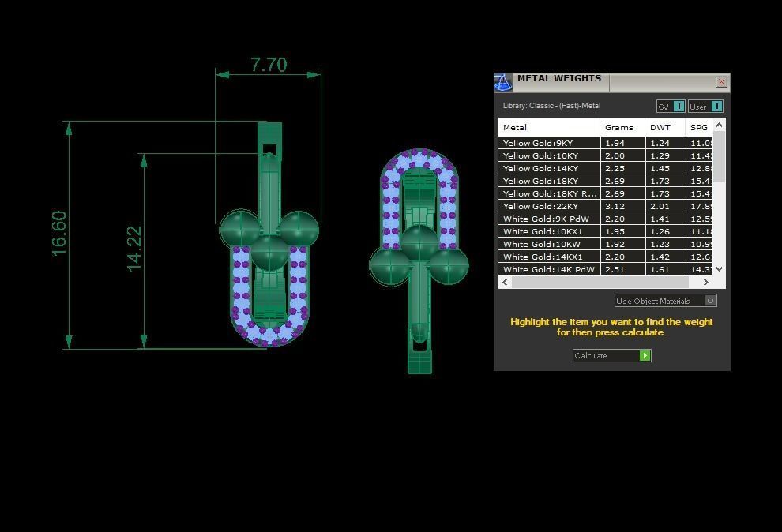The image size is (782, 532).
Task: Click the 2.01 DWT value cell
Action: click(x=666, y=206)
